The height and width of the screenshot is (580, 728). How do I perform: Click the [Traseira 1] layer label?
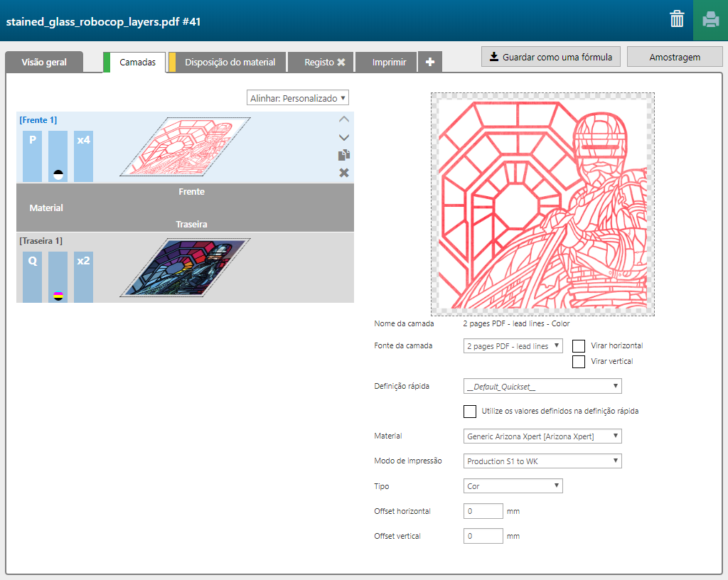[41, 241]
